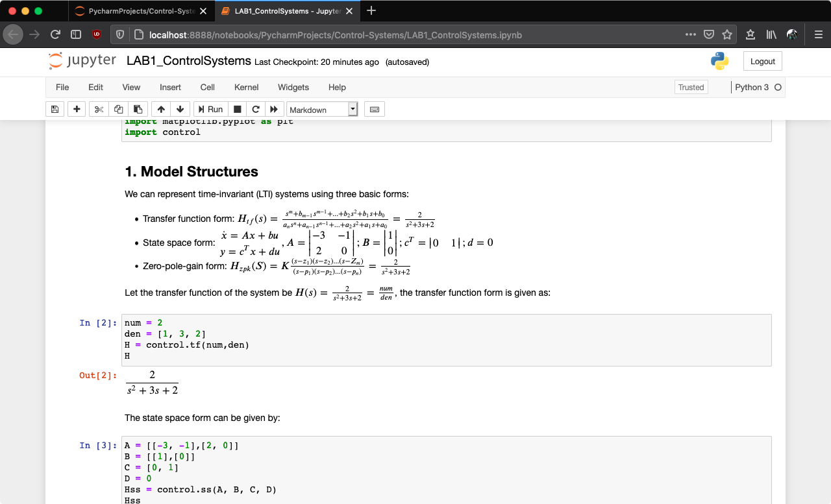
Task: Toggle bookmarking the page with the star
Action: [x=727, y=35]
